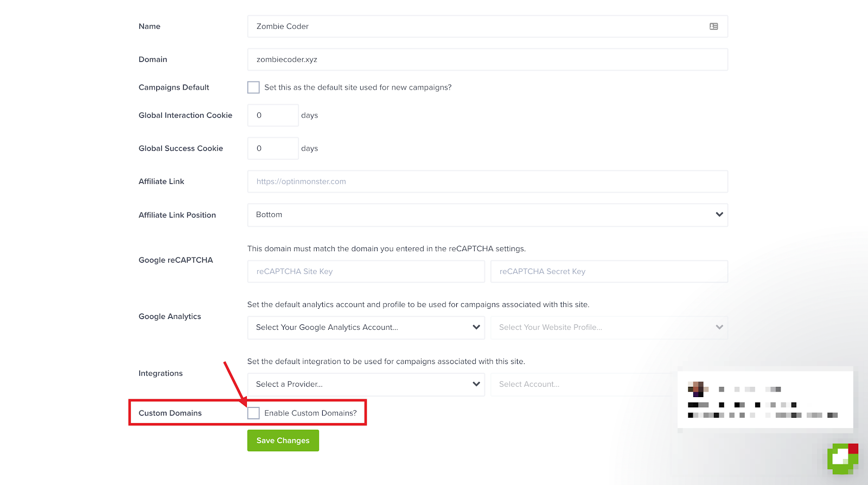Focus the Name field containing Zombie Coder
Viewport: 868px width, 485px height.
(477, 27)
